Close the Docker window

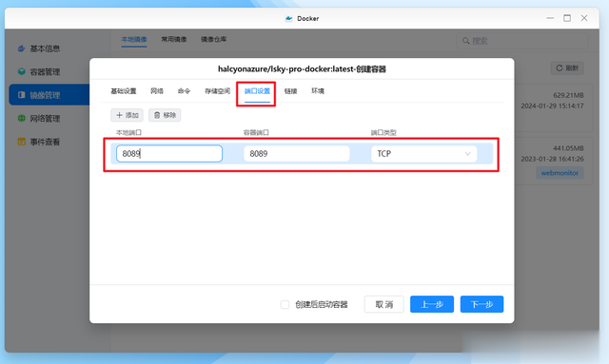point(584,18)
